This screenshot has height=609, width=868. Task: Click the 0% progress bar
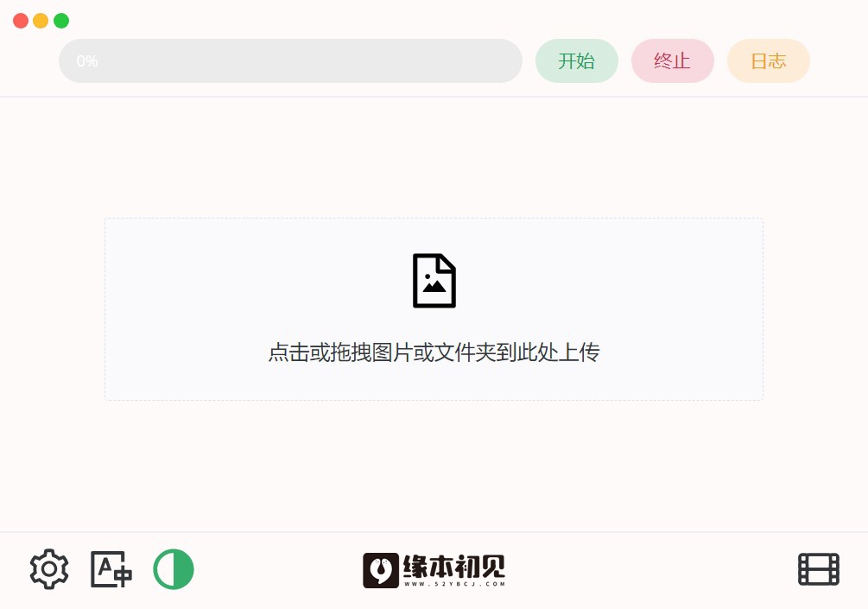[290, 60]
